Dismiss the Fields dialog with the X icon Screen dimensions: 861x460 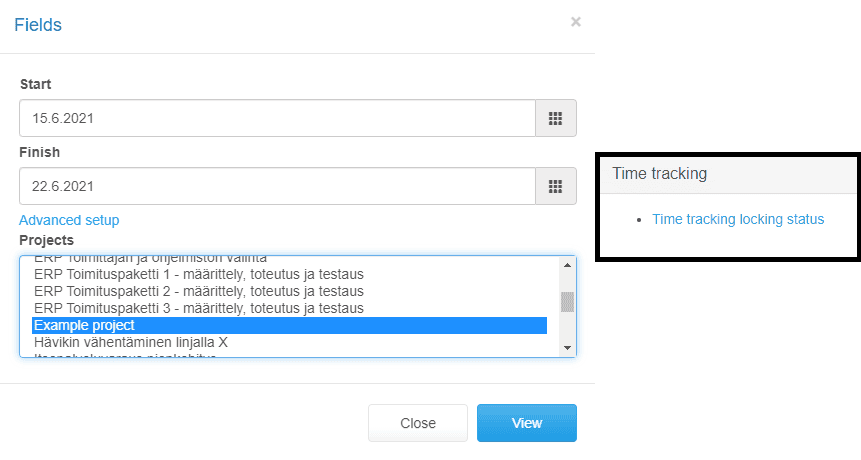point(575,22)
